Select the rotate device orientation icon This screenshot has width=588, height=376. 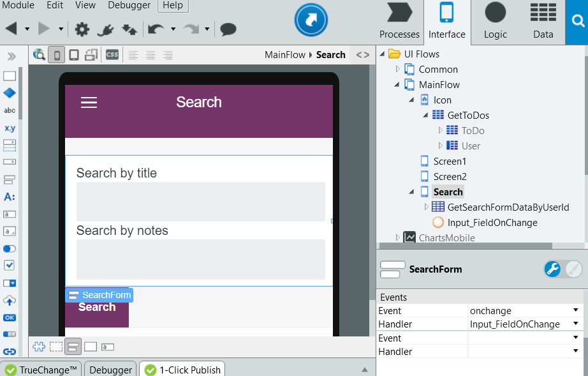91,55
